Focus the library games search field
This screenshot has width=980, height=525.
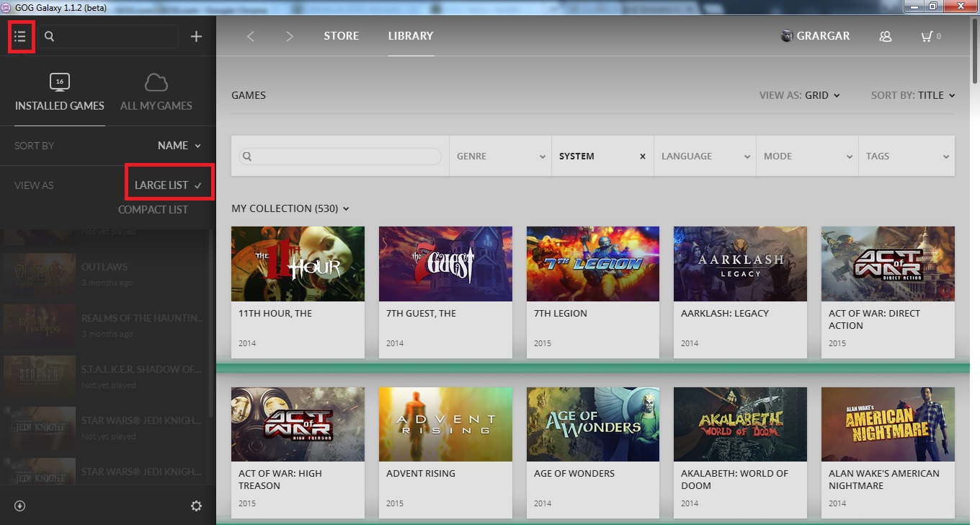coord(340,156)
